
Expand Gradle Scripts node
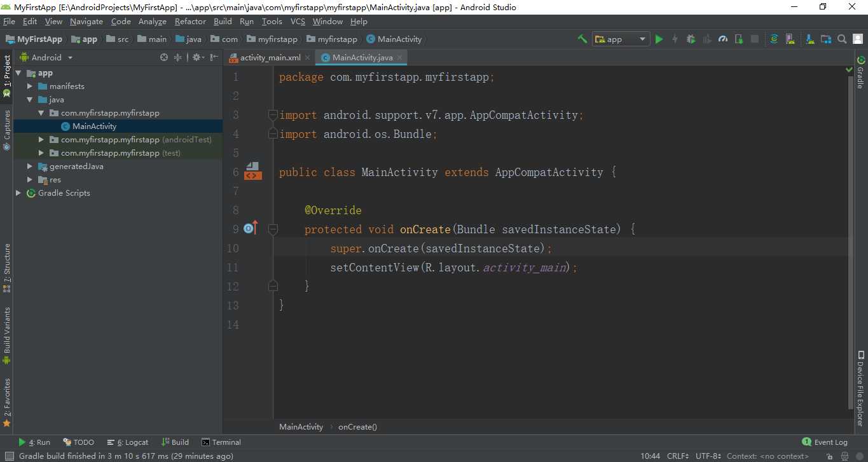pyautogui.click(x=18, y=193)
